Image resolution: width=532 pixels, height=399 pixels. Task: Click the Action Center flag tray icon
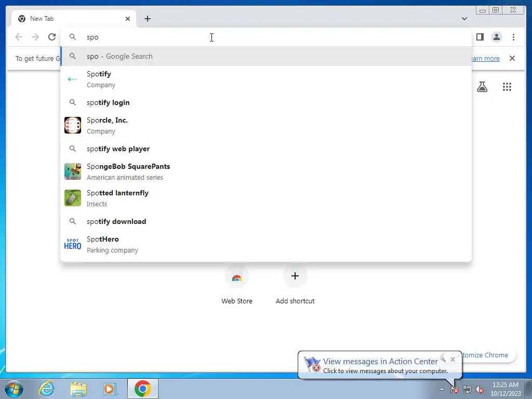pyautogui.click(x=454, y=390)
